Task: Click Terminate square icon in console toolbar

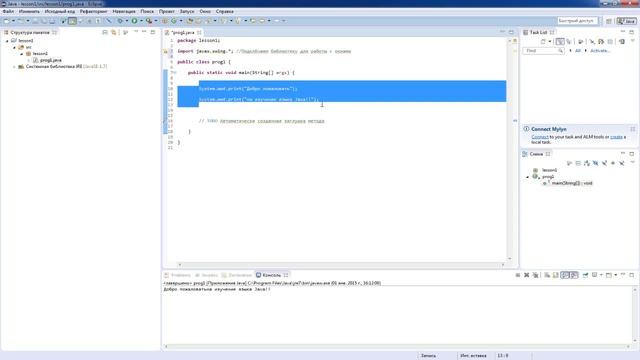Action: coord(518,275)
